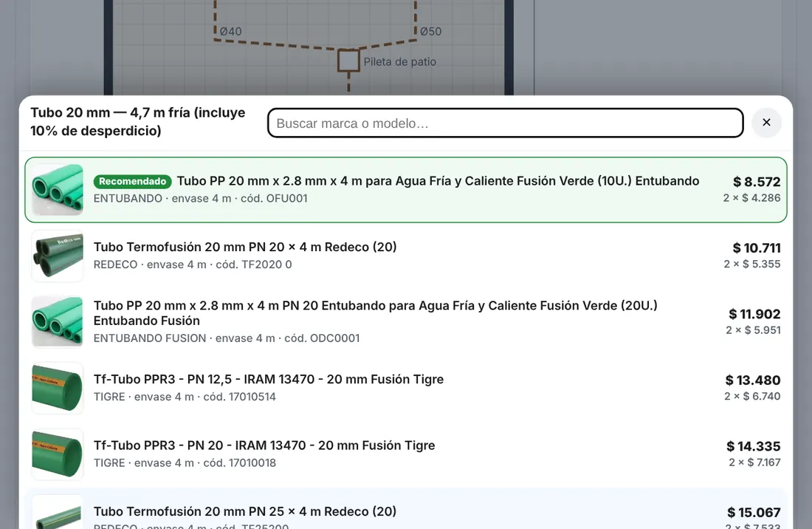Click the price $ 11.902

754,314
